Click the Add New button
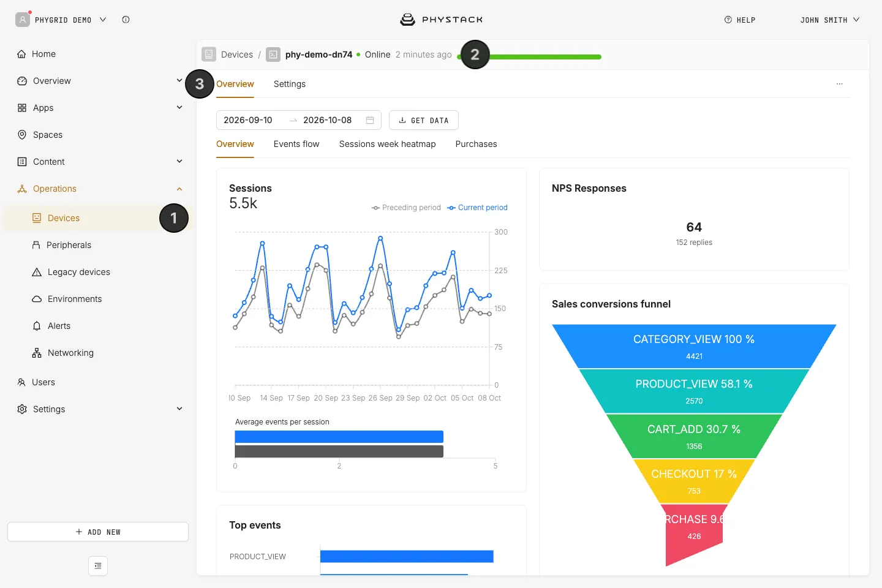The width and height of the screenshot is (882, 588). coord(98,532)
